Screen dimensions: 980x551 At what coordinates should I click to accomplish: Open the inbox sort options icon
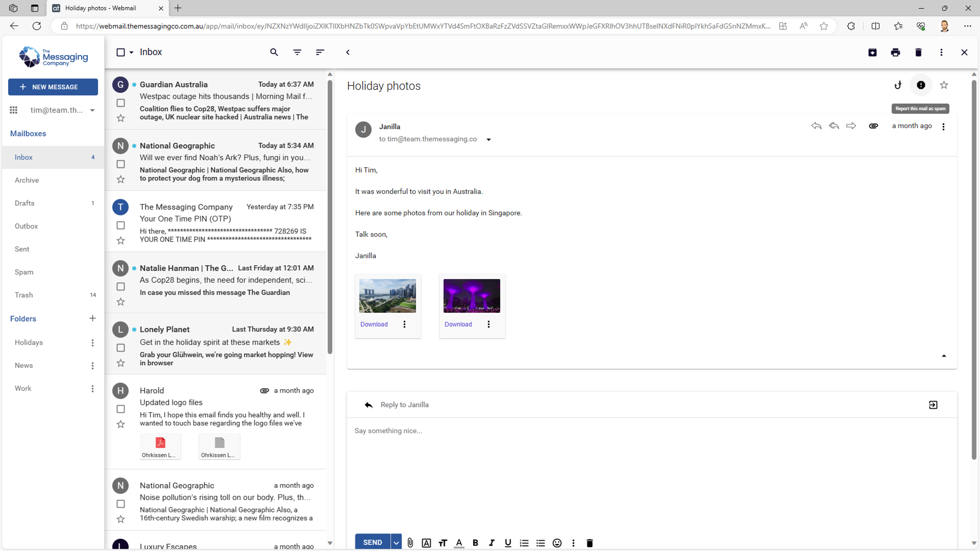320,52
